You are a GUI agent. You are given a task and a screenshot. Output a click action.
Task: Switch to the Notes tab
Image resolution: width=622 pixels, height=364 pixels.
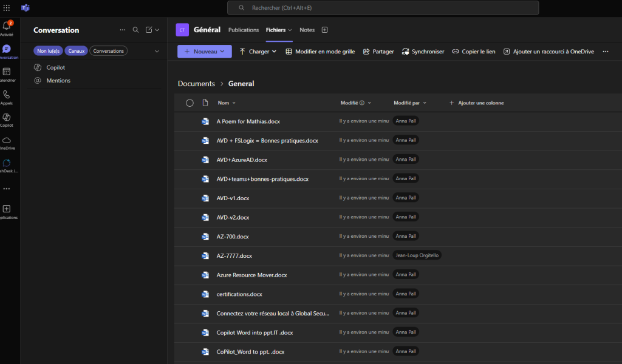[x=307, y=30]
